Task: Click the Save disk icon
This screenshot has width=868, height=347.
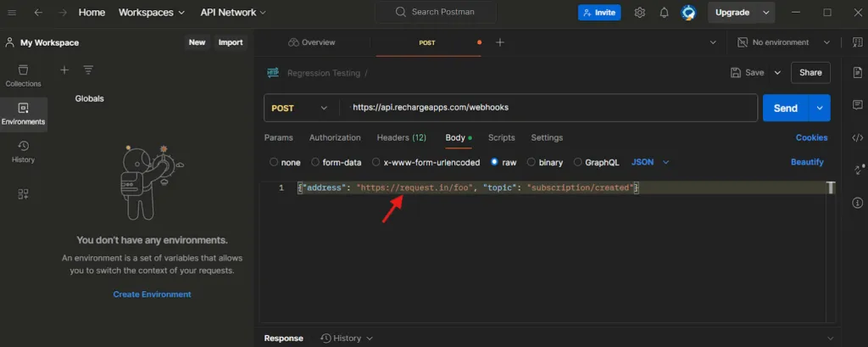Action: [736, 73]
